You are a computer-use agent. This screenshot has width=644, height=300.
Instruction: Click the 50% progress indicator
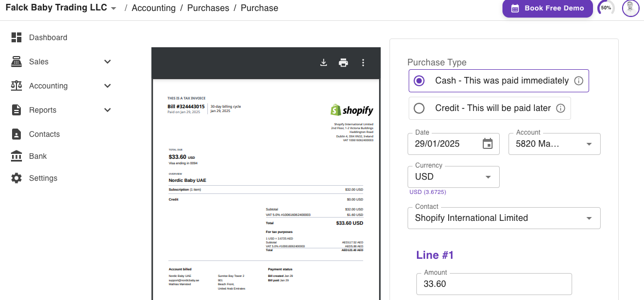tap(606, 8)
